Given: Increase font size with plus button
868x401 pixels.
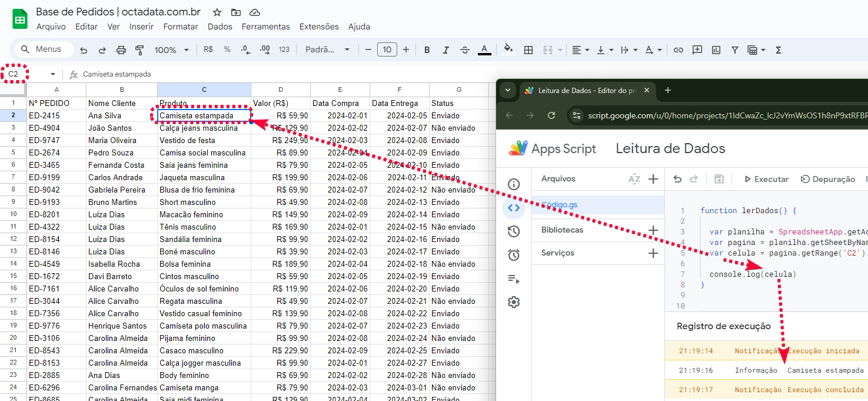Looking at the screenshot, I should click(405, 50).
